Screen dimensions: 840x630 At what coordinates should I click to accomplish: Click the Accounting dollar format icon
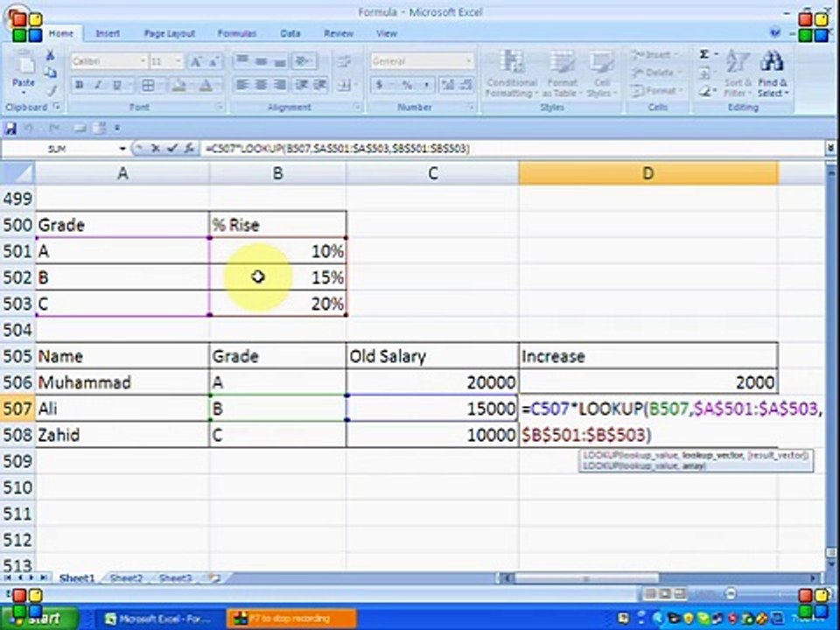click(x=379, y=85)
